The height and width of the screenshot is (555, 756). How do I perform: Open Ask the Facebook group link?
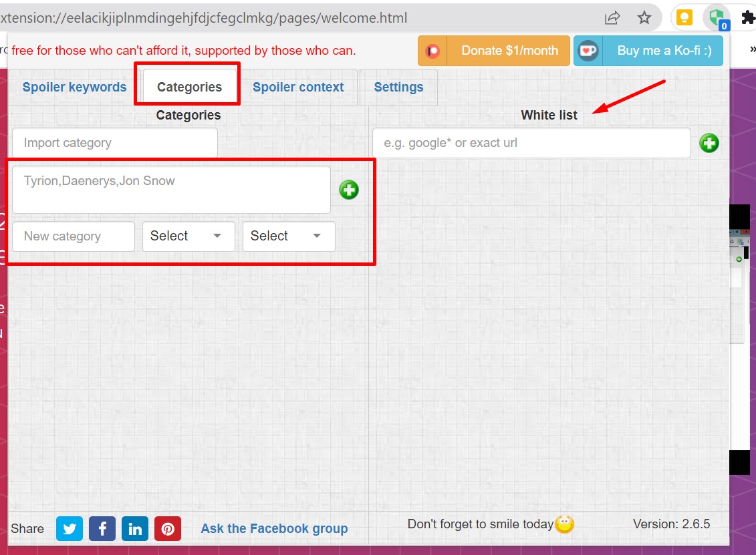tap(274, 528)
